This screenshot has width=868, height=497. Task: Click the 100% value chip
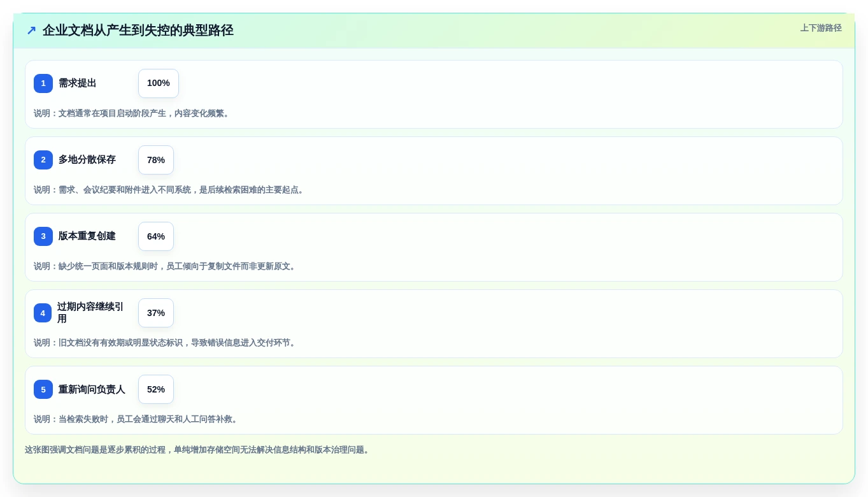pos(159,83)
